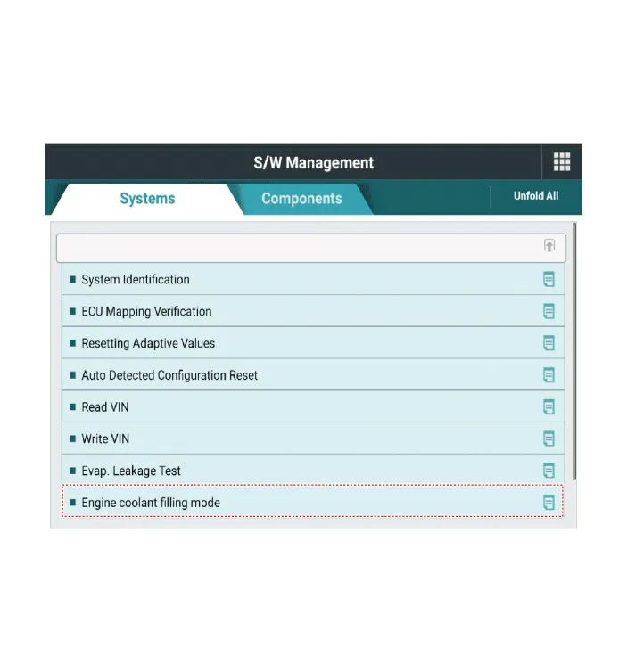This screenshot has height=672, width=627.
Task: Select the Write VIN function
Action: point(105,438)
